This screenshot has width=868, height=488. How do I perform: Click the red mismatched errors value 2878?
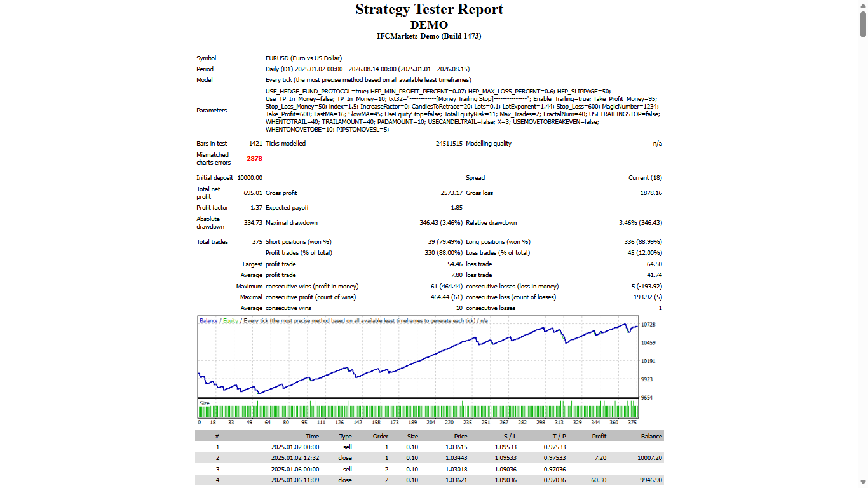pyautogui.click(x=254, y=158)
